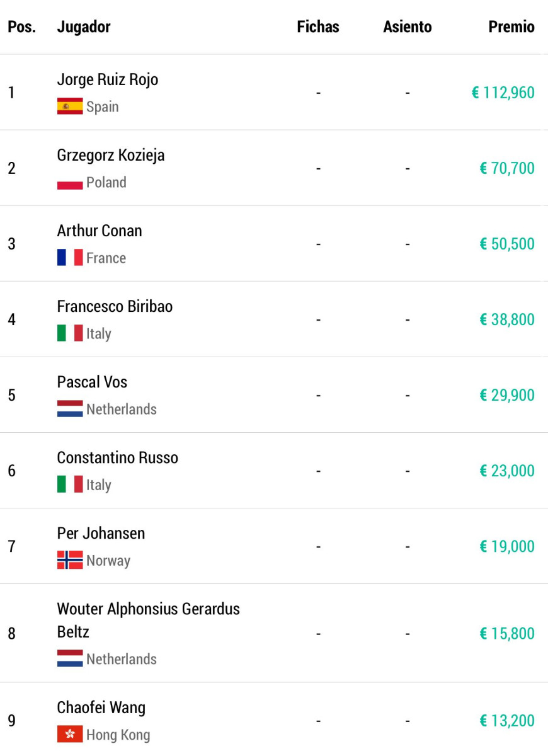Click Pascal Vos's Netherlands flag icon
The width and height of the screenshot is (548, 756).
point(70,409)
